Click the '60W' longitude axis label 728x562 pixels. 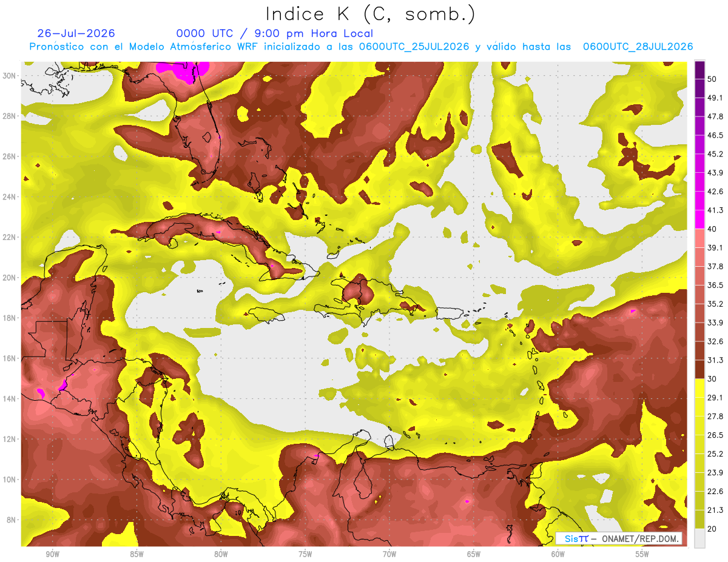[x=558, y=554]
